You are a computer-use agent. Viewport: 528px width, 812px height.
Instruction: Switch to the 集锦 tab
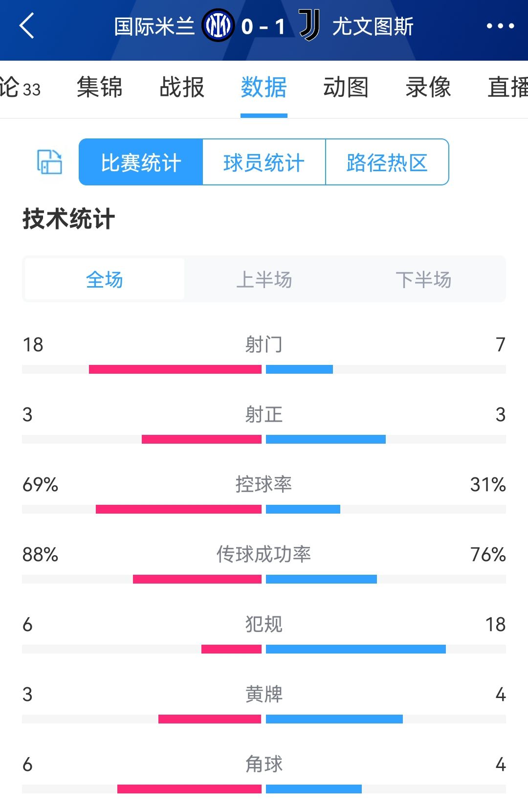click(99, 88)
